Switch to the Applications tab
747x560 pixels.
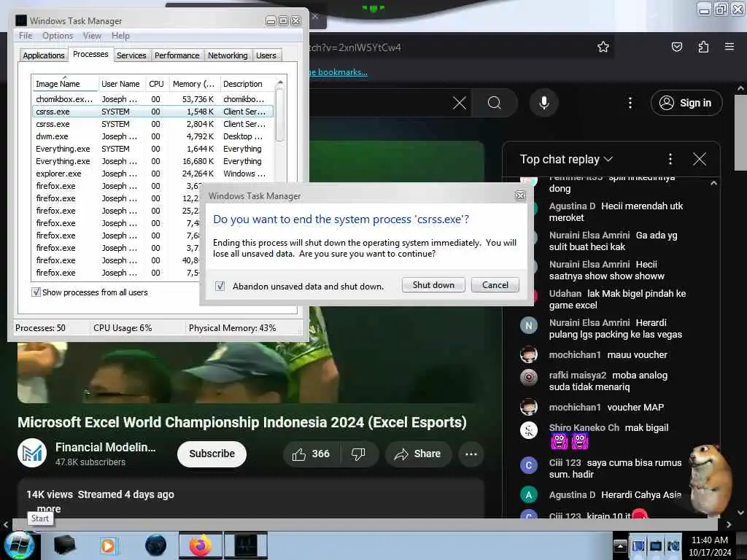pos(43,55)
